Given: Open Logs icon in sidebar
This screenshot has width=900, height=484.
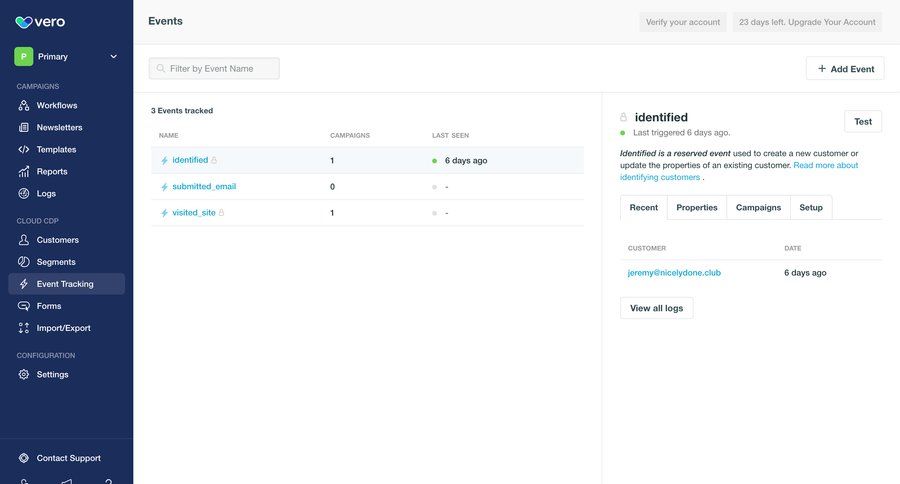Looking at the screenshot, I should tap(24, 193).
